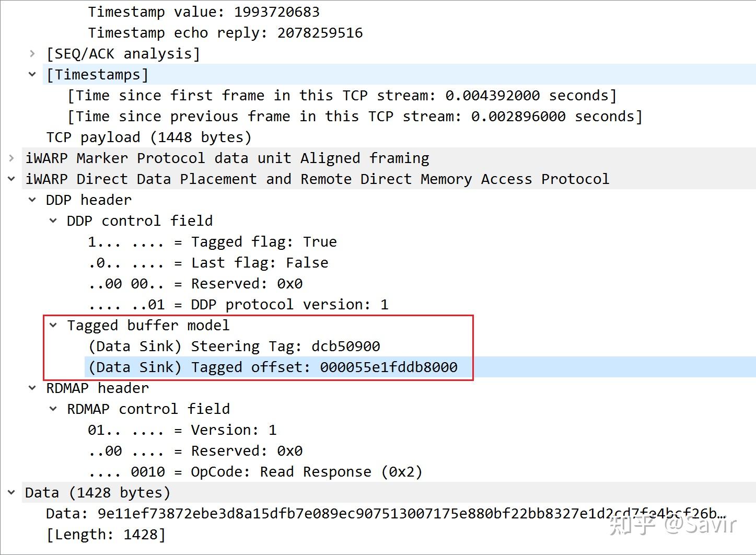Collapse the DDP control field node
This screenshot has height=555, width=756.
(x=53, y=221)
